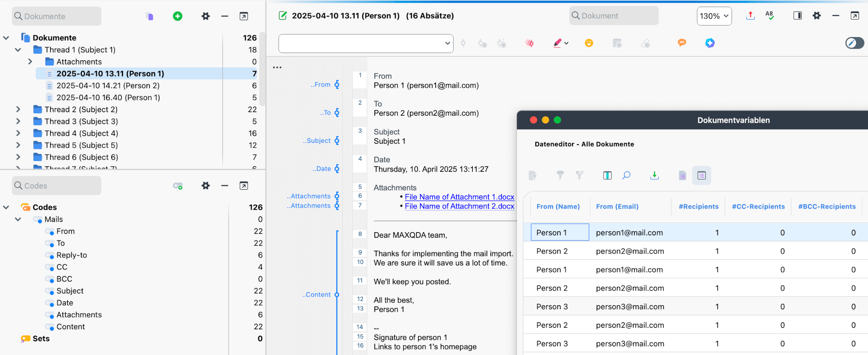Image resolution: width=868 pixels, height=355 pixels.
Task: Open the blue AI Assist icon
Action: coord(710,43)
